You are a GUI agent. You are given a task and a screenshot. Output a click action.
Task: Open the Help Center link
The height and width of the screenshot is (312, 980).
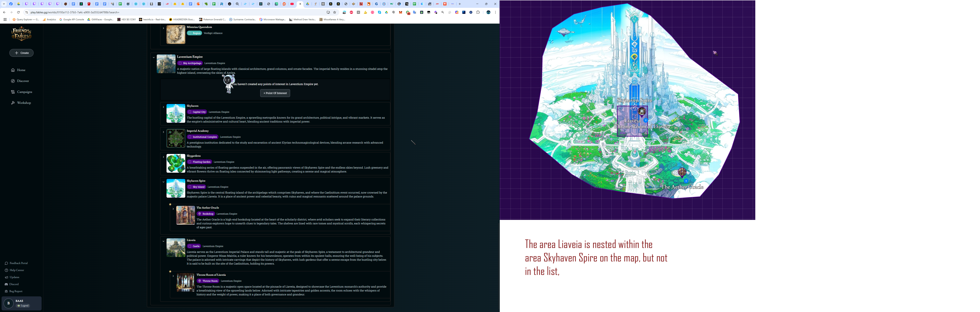point(14,270)
